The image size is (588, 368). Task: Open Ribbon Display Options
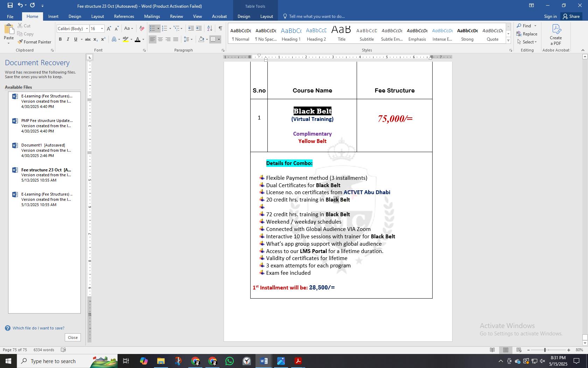[x=531, y=5]
